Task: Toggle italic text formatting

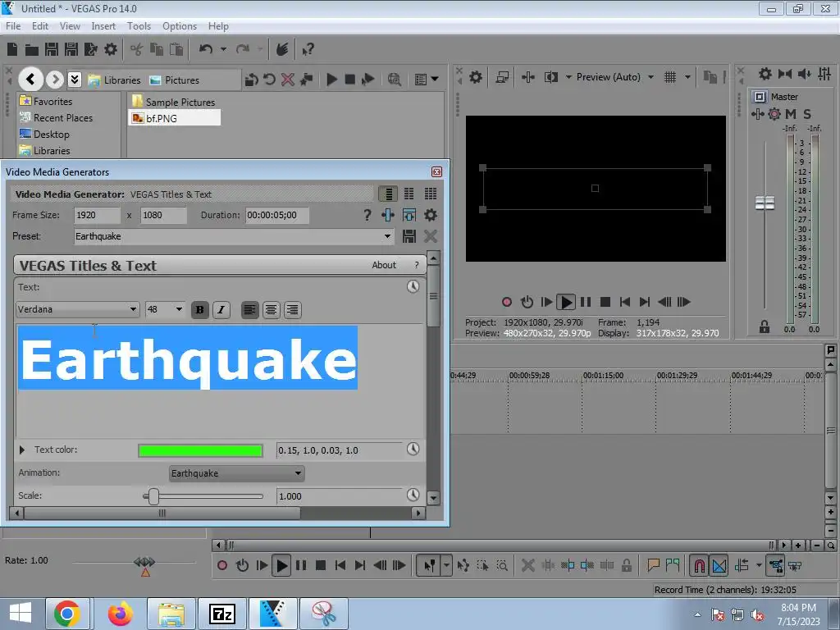Action: (x=221, y=309)
